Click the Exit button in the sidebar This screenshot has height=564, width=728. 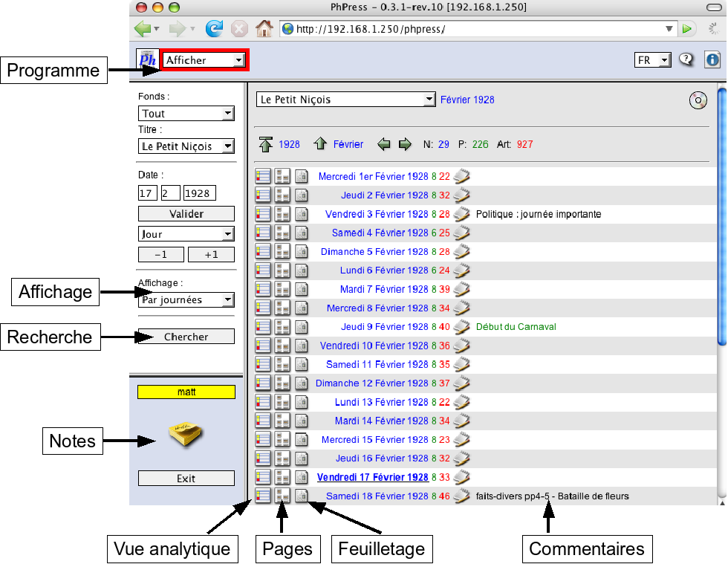[x=186, y=478]
